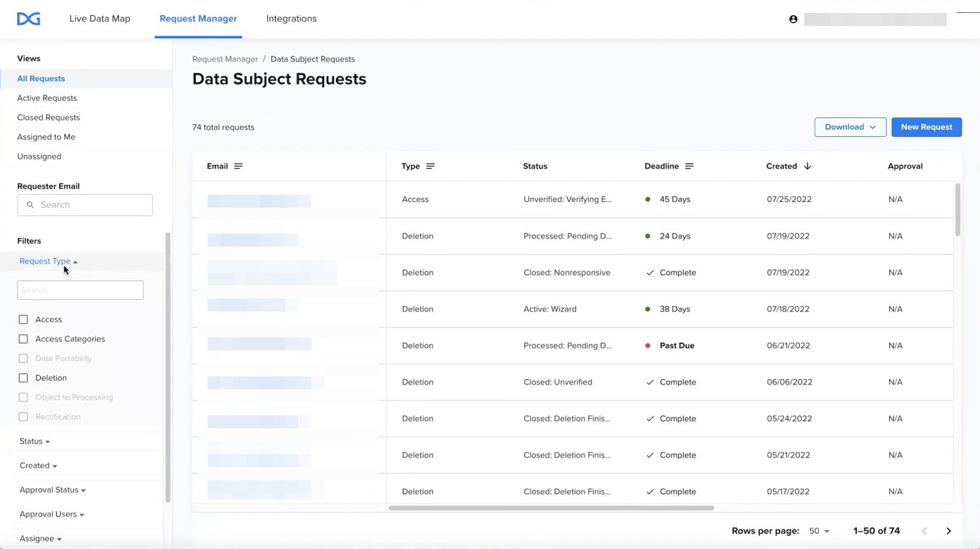Select the Request Manager tab
980x549 pixels.
[x=198, y=19]
